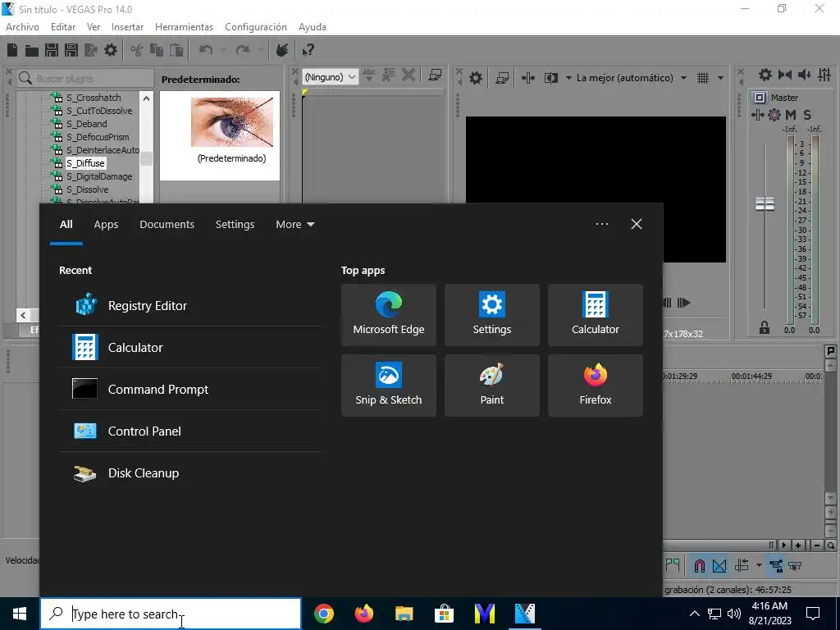Activate the What's This help cursor
The height and width of the screenshot is (630, 840).
tap(308, 50)
